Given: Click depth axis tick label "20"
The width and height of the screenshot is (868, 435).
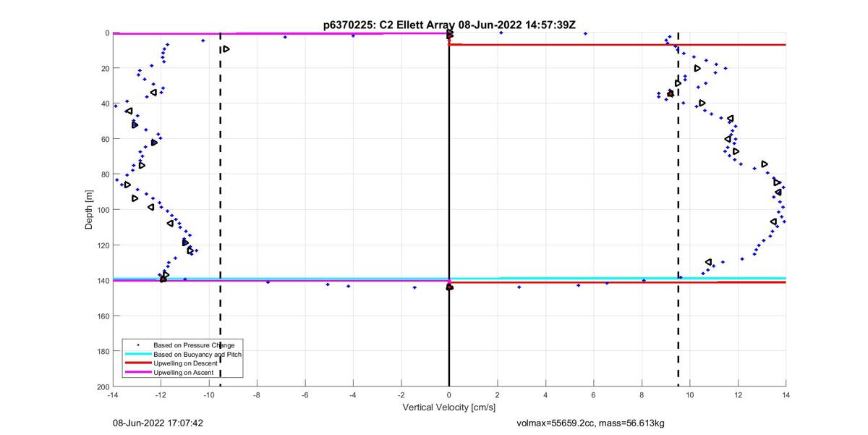Looking at the screenshot, I should (104, 68).
